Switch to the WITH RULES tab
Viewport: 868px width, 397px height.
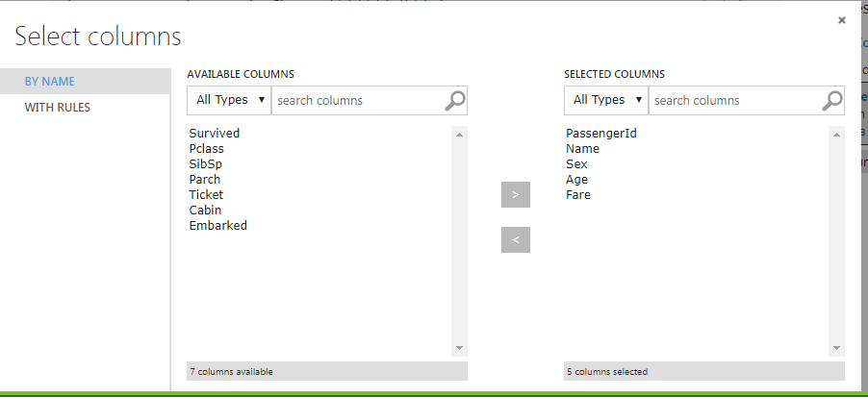coord(58,108)
